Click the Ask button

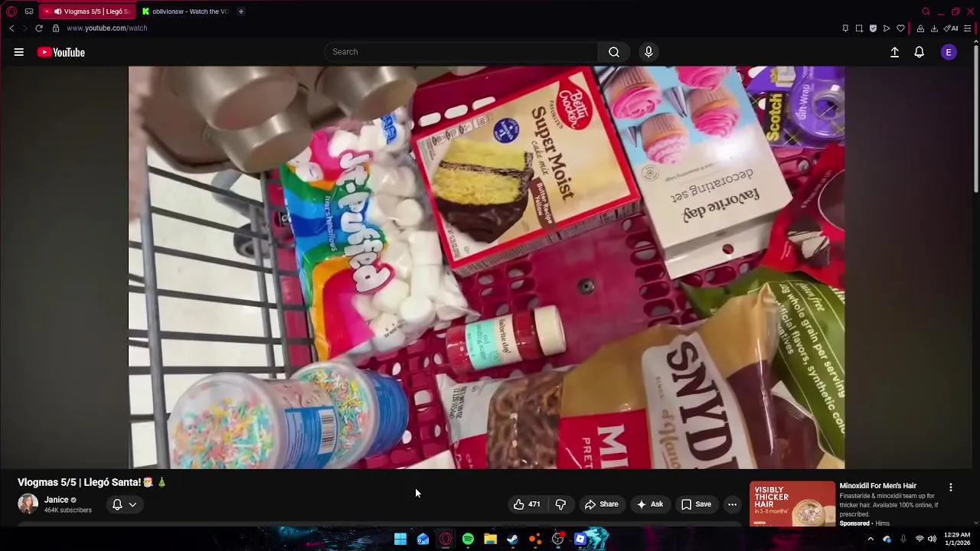tap(650, 504)
